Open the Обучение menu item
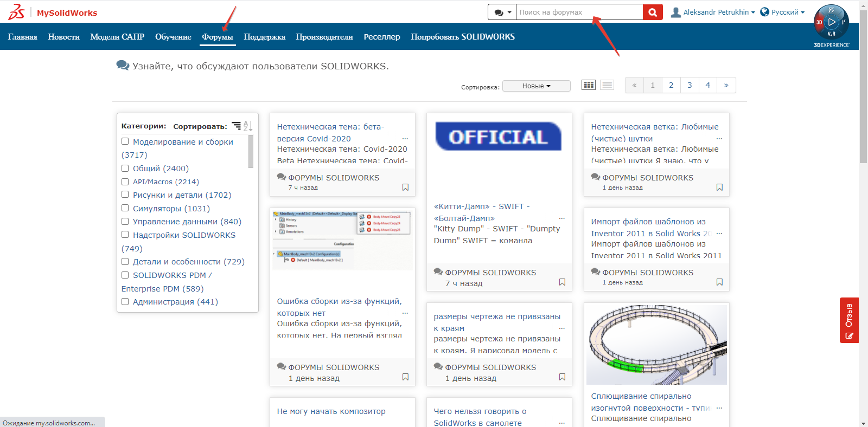868x427 pixels. tap(173, 37)
